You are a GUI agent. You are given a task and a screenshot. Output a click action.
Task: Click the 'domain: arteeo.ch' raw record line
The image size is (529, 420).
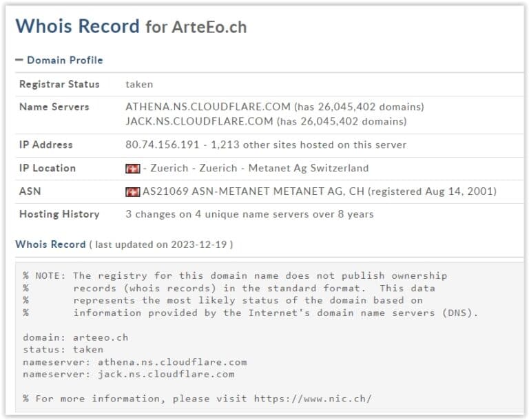tap(75, 338)
